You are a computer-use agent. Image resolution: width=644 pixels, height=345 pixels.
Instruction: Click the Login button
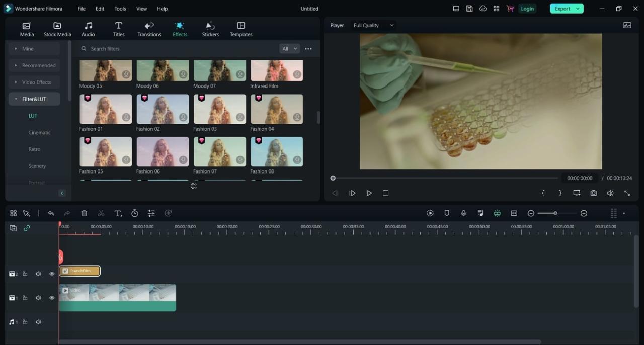(x=527, y=9)
